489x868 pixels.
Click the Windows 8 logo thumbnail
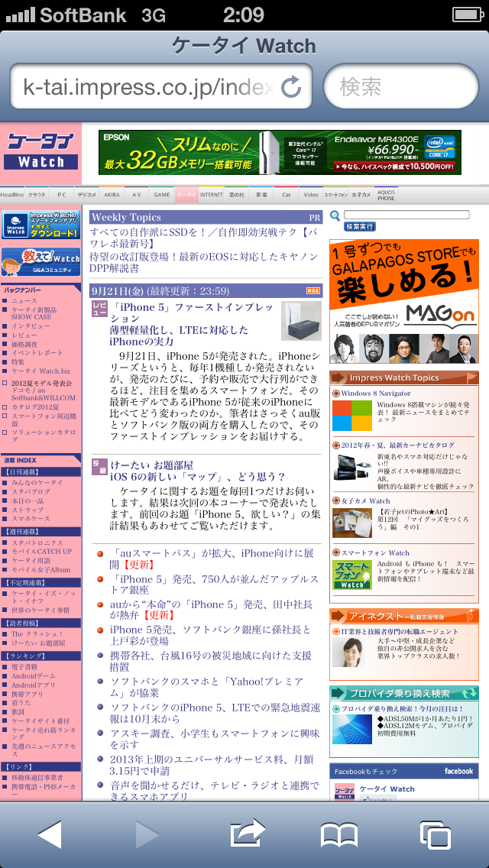pyautogui.click(x=351, y=416)
